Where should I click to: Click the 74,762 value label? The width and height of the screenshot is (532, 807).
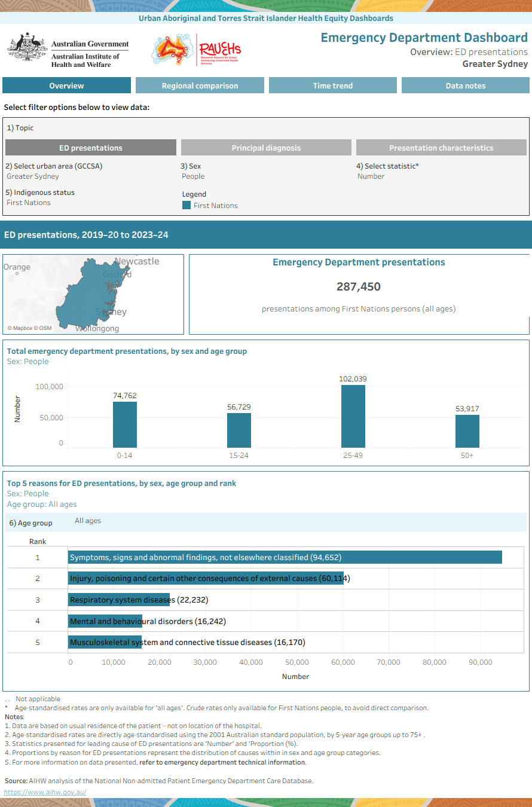click(125, 395)
